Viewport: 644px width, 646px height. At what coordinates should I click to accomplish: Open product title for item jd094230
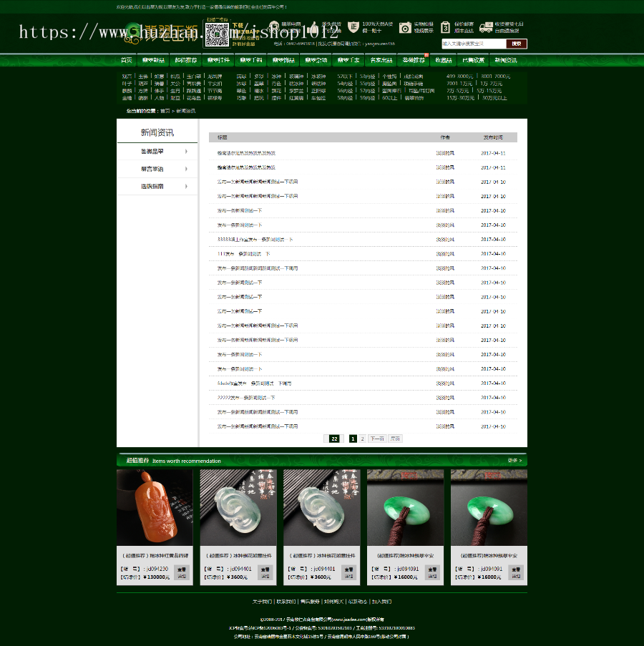point(155,556)
